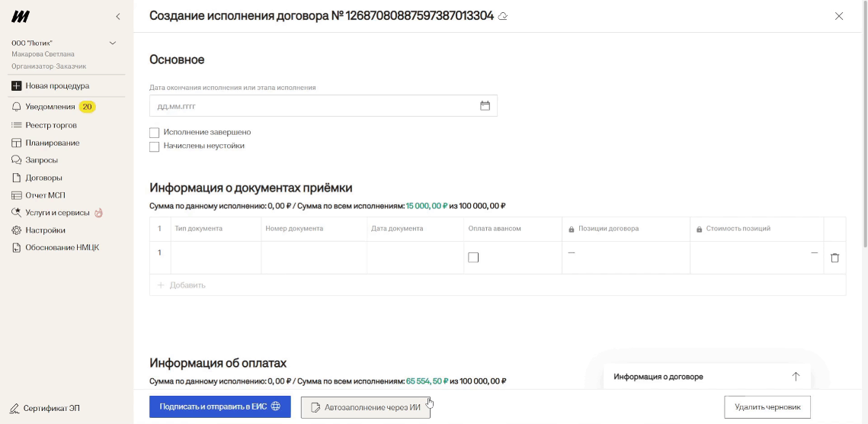Open Settings with the gear icon
Screen dimensions: 868x424
point(17,230)
